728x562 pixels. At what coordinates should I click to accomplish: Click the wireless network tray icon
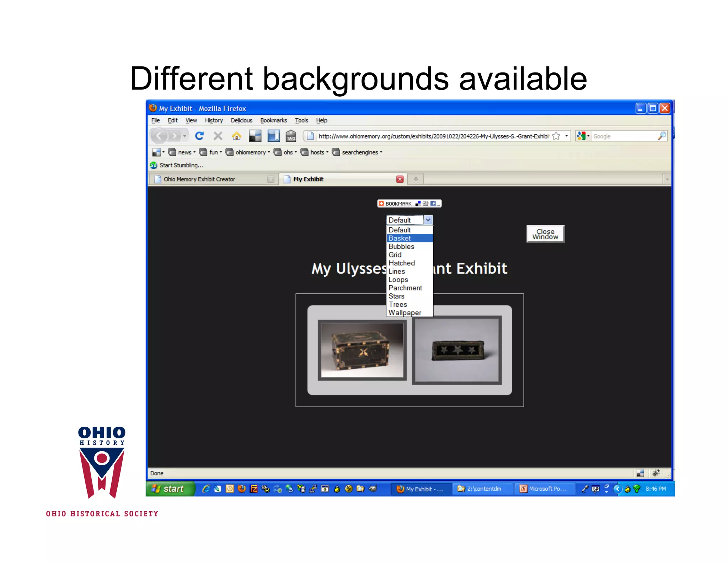click(x=636, y=489)
